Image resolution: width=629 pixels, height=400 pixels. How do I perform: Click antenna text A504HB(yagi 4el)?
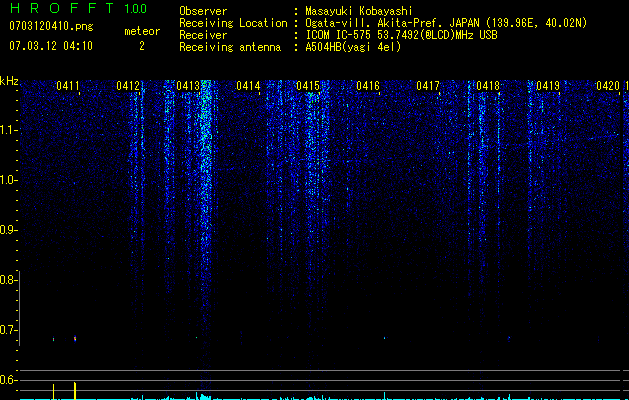coord(353,47)
